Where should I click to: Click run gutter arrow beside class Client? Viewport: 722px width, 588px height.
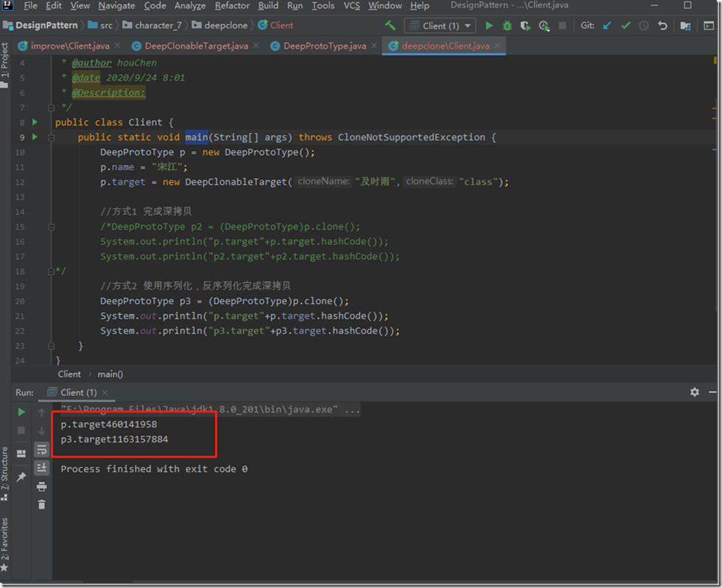tap(34, 122)
